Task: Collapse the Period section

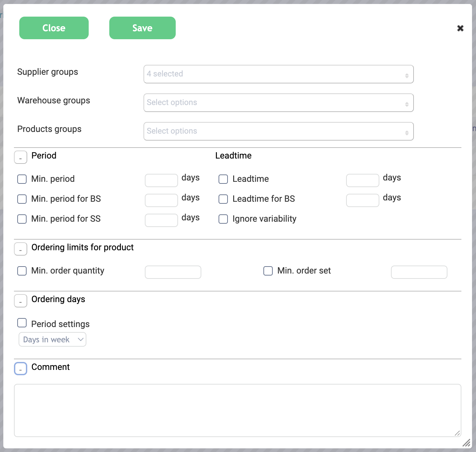Action: pyautogui.click(x=21, y=157)
